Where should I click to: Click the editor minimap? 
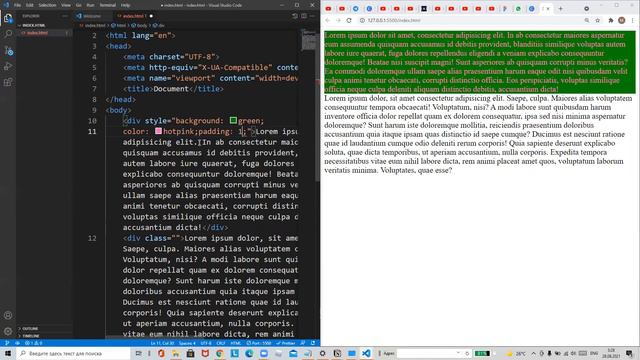tap(308, 40)
